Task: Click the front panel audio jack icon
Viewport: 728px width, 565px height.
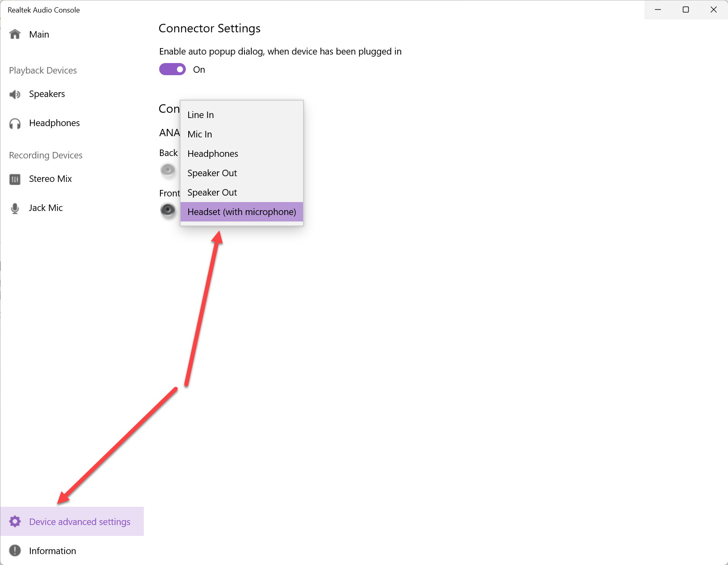Action: coord(168,210)
